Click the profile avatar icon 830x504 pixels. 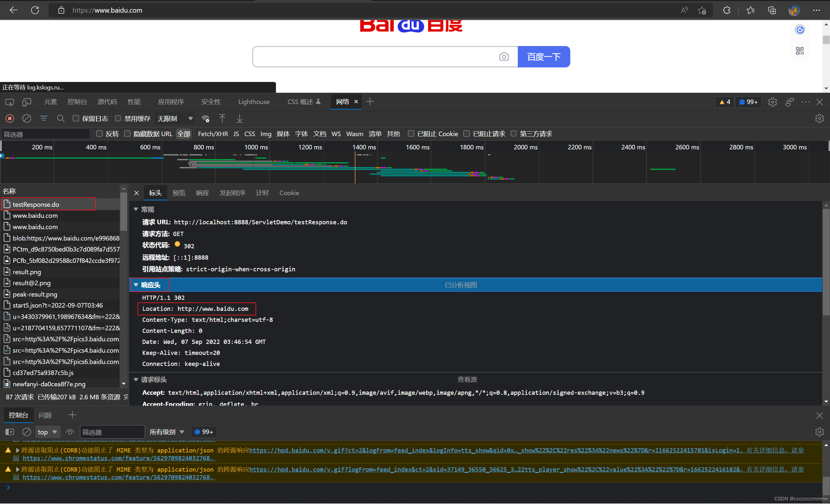(x=794, y=10)
